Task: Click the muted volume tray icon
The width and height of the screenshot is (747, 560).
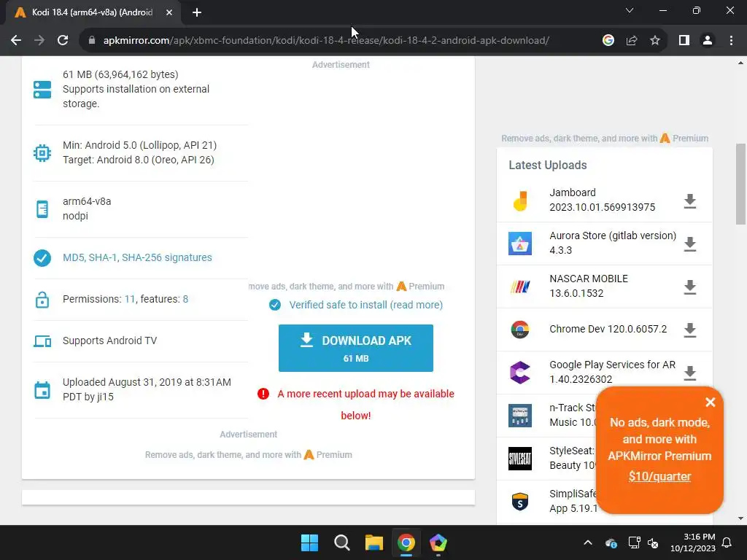Action: 653,542
